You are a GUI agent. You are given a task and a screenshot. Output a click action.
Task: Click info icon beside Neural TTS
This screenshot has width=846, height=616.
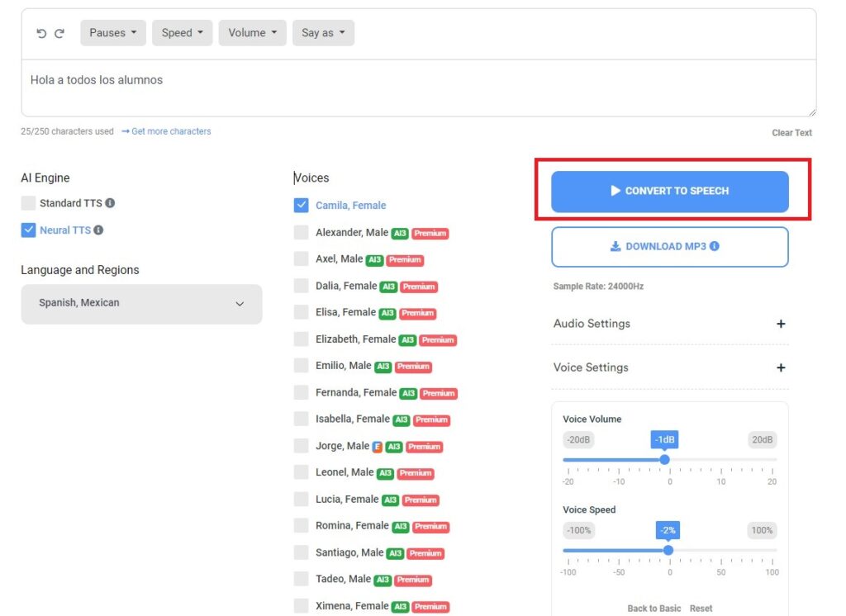tap(98, 230)
